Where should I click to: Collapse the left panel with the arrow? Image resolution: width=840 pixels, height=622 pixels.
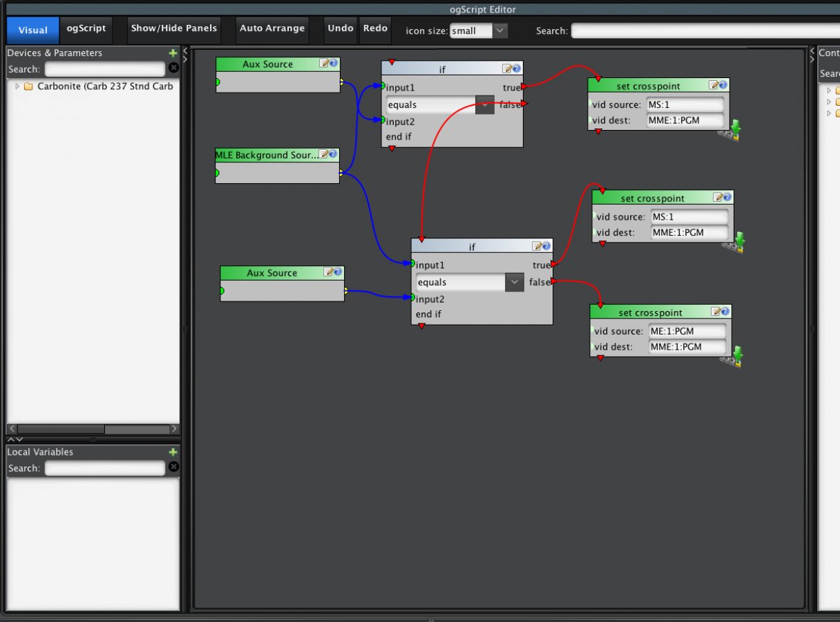pyautogui.click(x=185, y=50)
